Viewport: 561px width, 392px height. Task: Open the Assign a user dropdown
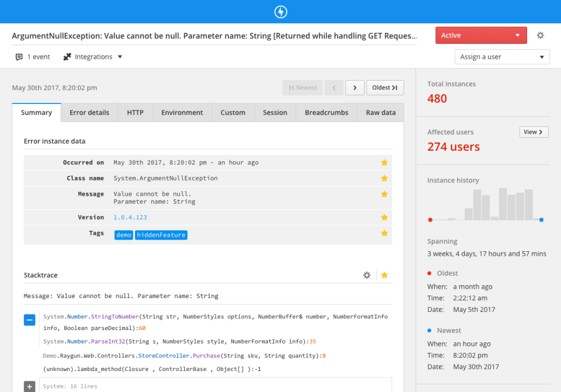tap(502, 57)
